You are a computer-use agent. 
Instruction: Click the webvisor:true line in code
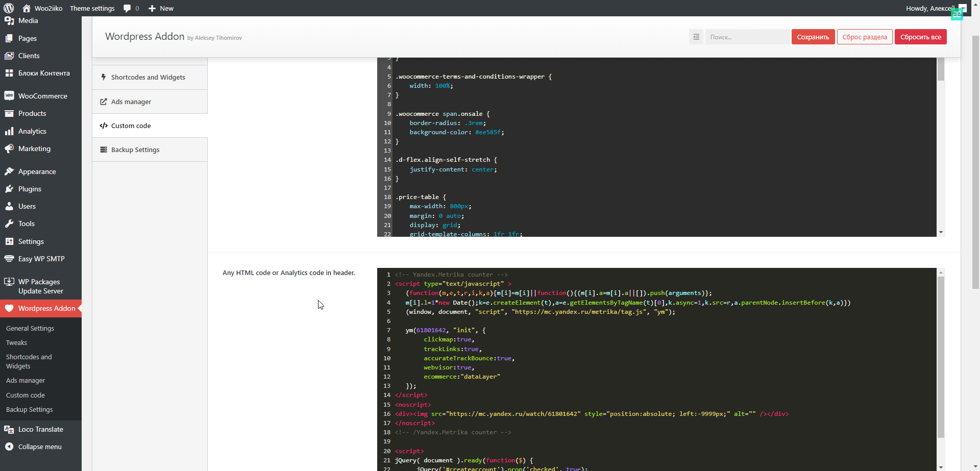(x=449, y=367)
